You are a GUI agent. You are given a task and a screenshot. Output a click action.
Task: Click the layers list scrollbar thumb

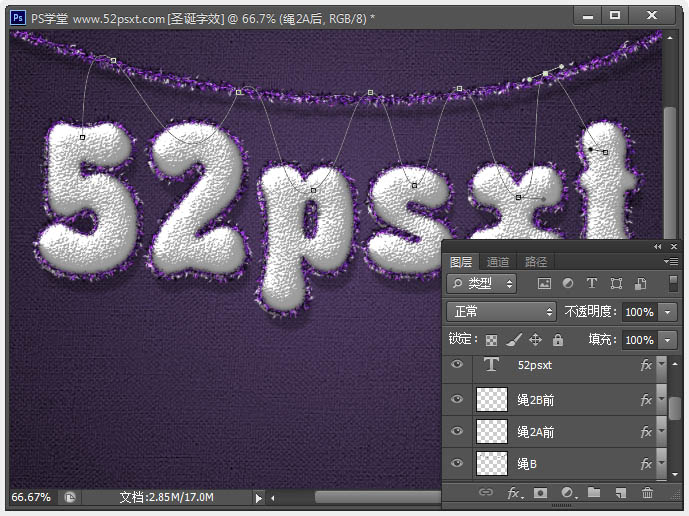point(674,408)
